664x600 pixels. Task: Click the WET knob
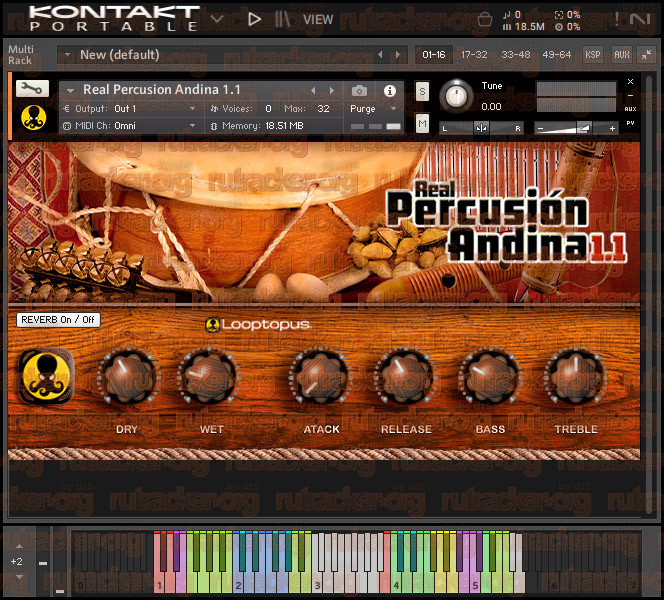point(210,377)
